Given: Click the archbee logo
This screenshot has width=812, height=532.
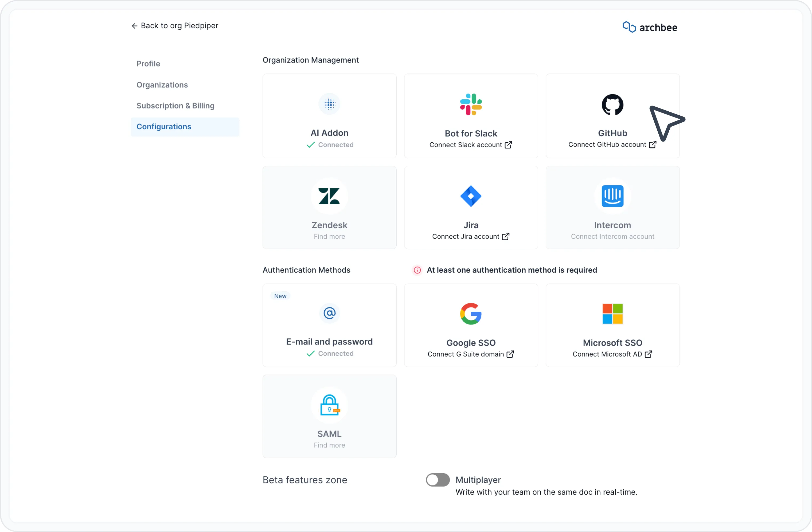Looking at the screenshot, I should coord(650,27).
